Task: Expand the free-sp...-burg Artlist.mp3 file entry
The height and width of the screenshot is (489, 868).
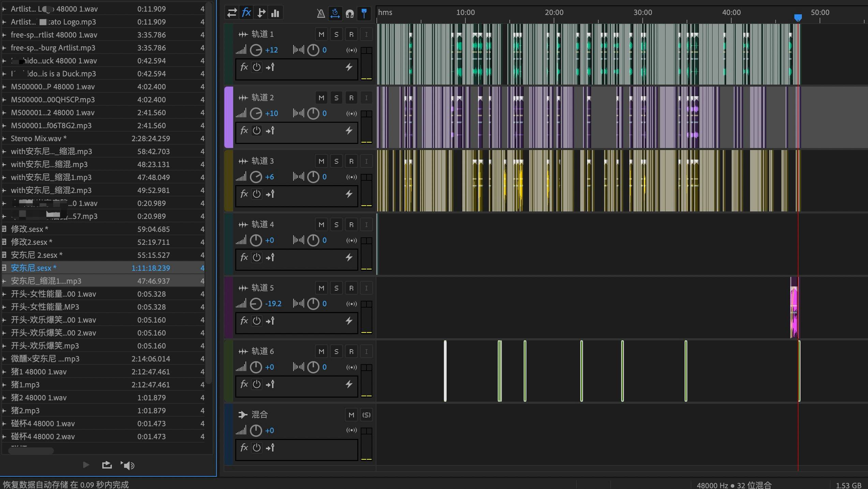Action: click(x=4, y=48)
